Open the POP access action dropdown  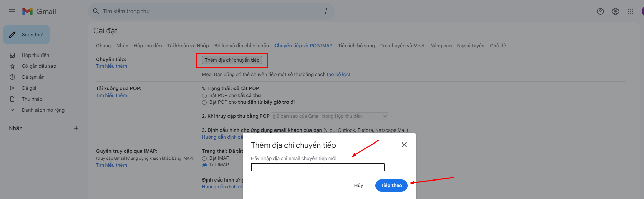pos(329,116)
